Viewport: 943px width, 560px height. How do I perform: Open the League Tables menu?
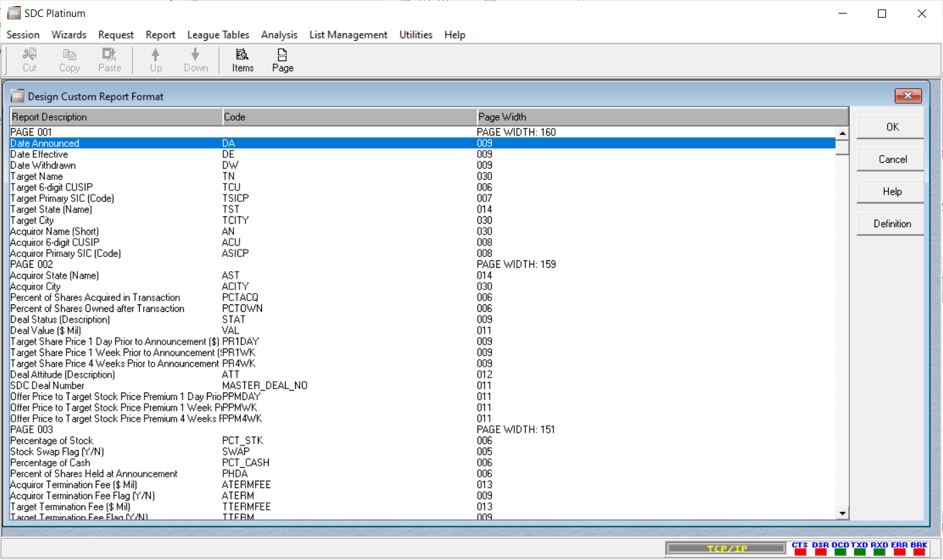[x=218, y=35]
